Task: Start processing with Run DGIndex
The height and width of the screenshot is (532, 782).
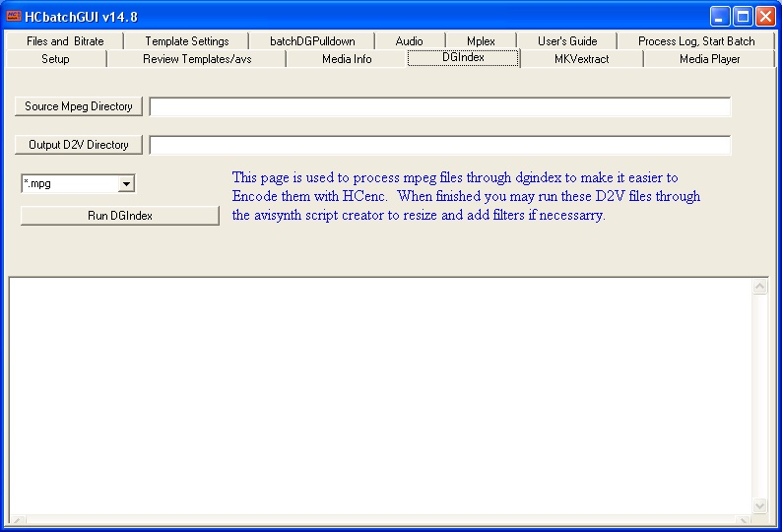Action: [x=120, y=216]
